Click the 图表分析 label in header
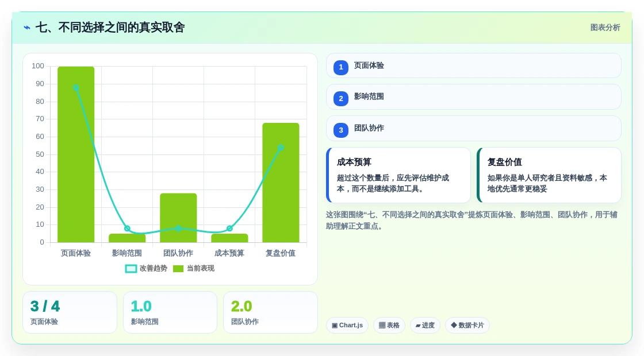 [x=605, y=28]
